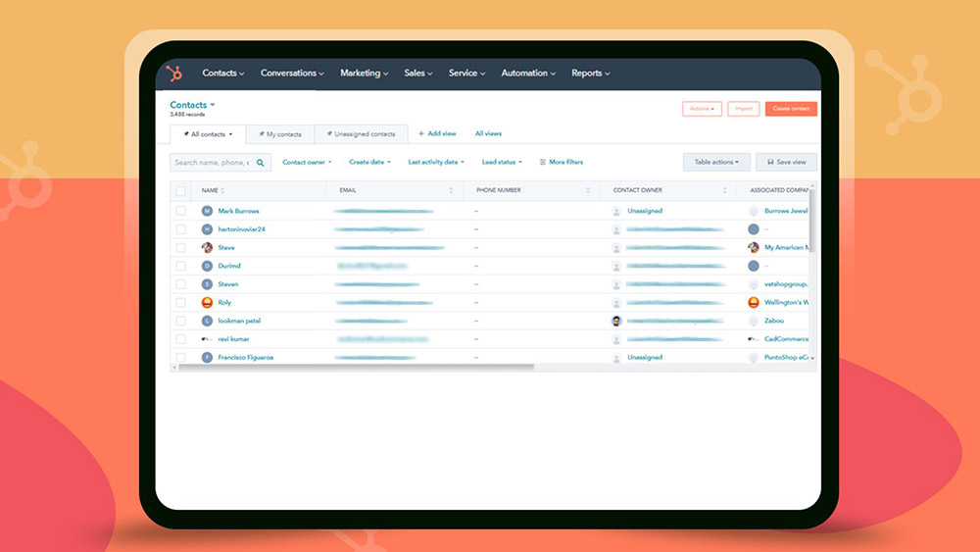Click Mark Burrows' avatar icon
980x552 pixels.
[207, 211]
